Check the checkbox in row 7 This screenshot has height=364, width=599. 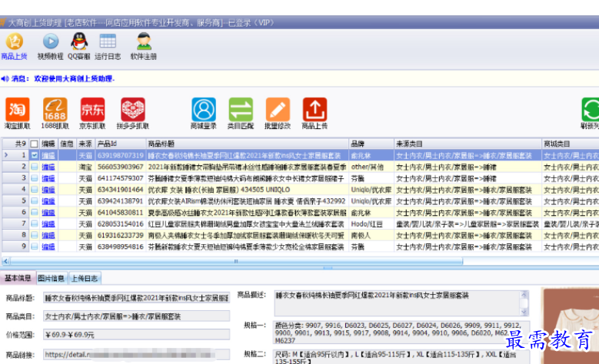[35, 224]
